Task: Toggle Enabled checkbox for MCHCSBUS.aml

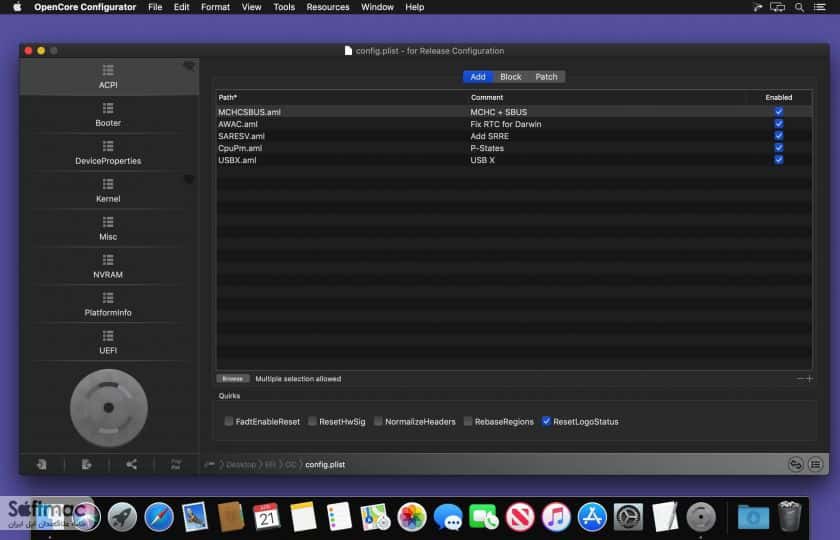Action: pyautogui.click(x=779, y=111)
